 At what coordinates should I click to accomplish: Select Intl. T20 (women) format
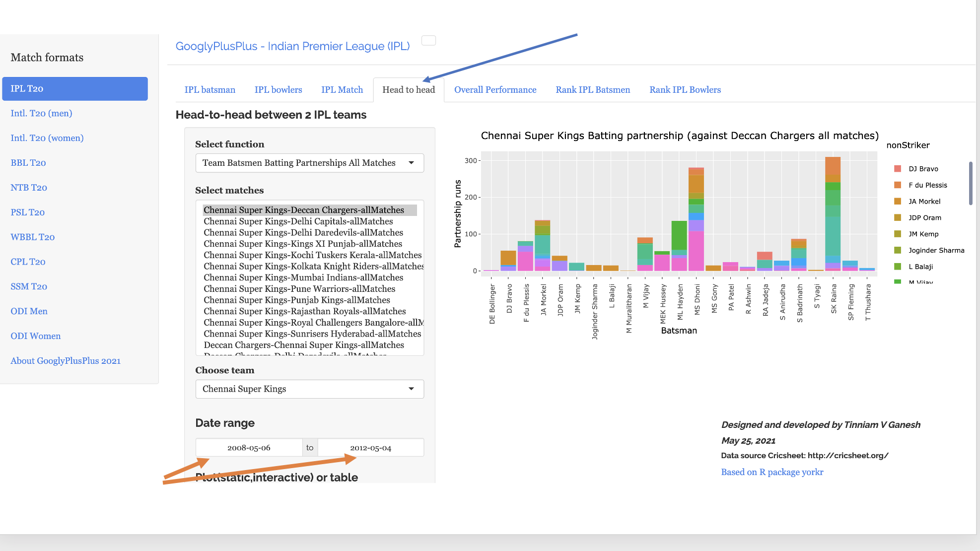tap(47, 138)
